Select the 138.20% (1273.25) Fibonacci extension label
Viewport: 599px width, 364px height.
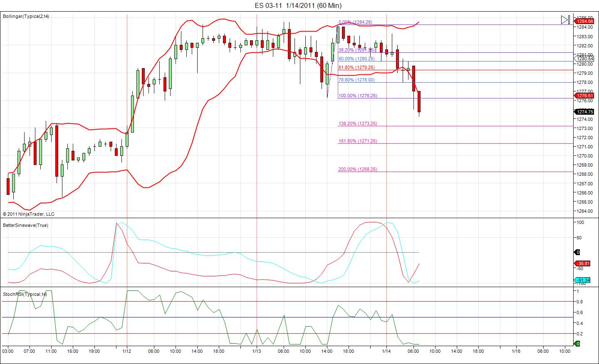pos(358,123)
